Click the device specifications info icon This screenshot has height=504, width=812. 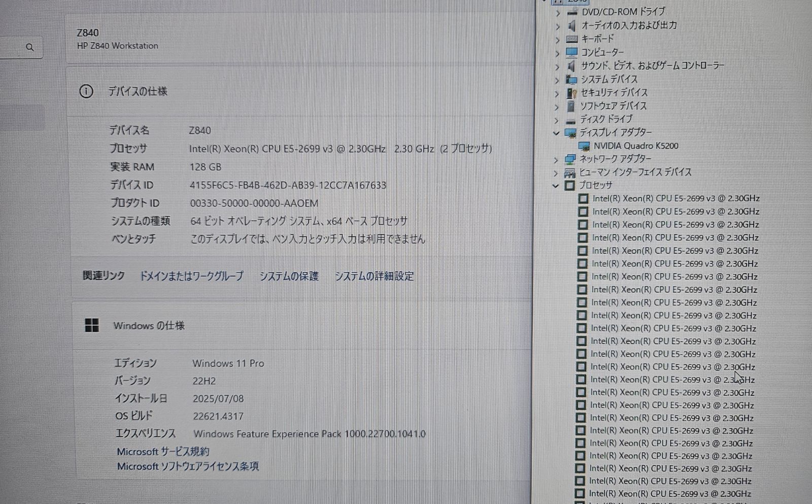pyautogui.click(x=86, y=91)
